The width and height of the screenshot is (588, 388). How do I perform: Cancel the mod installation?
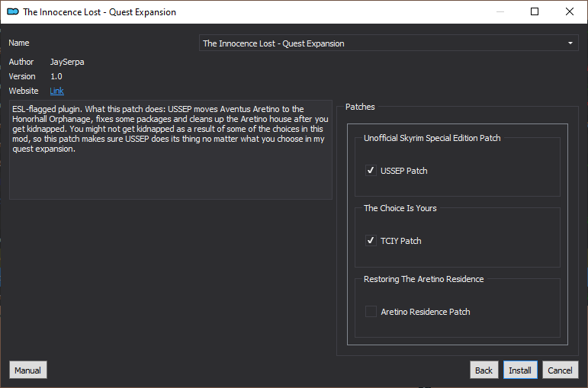coord(561,370)
